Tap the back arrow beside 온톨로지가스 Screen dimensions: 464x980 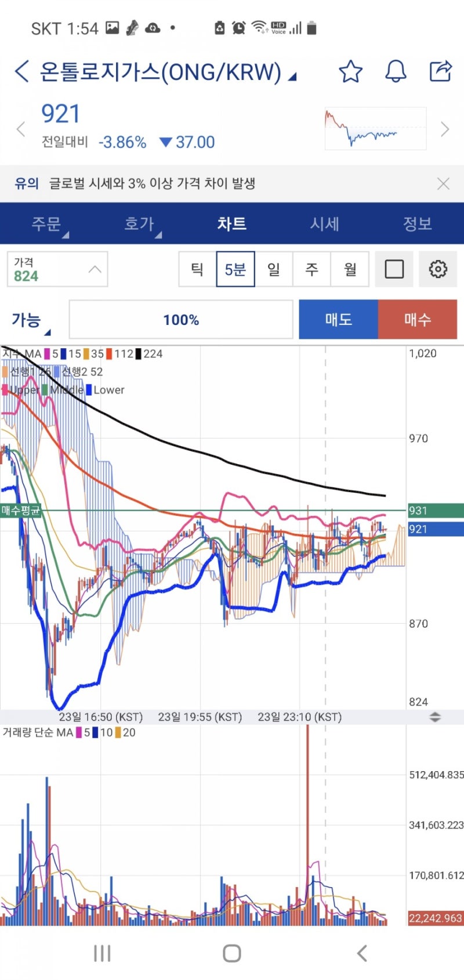[21, 71]
